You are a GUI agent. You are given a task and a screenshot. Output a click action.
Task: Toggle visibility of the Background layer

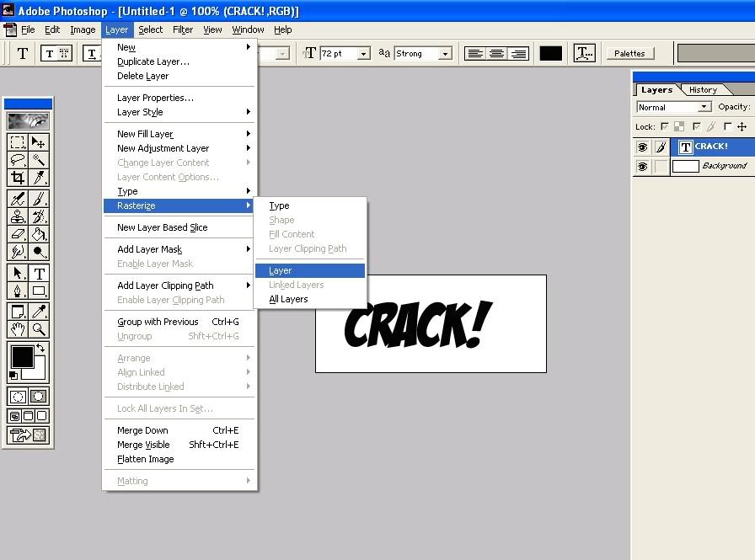point(642,167)
